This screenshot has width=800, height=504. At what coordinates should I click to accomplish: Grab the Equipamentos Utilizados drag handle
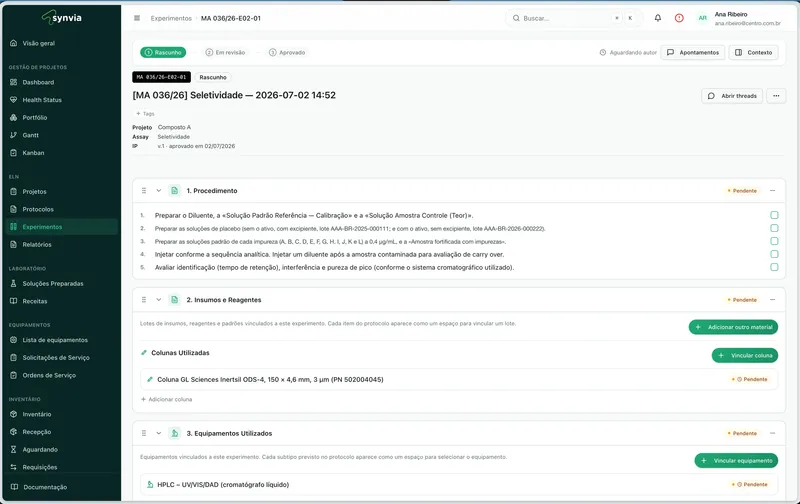point(144,433)
